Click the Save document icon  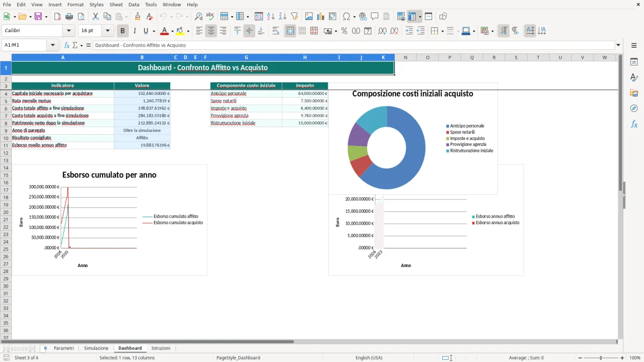point(38,17)
